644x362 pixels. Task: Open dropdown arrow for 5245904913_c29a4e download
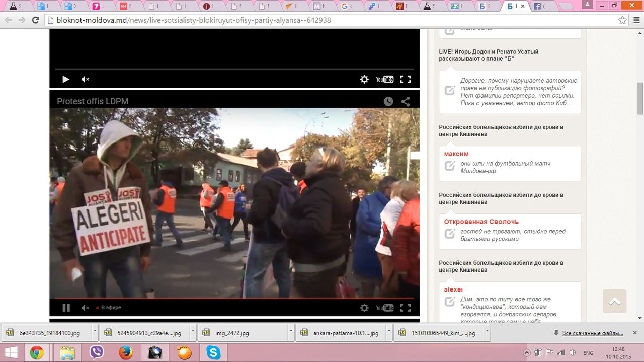pyautogui.click(x=192, y=333)
